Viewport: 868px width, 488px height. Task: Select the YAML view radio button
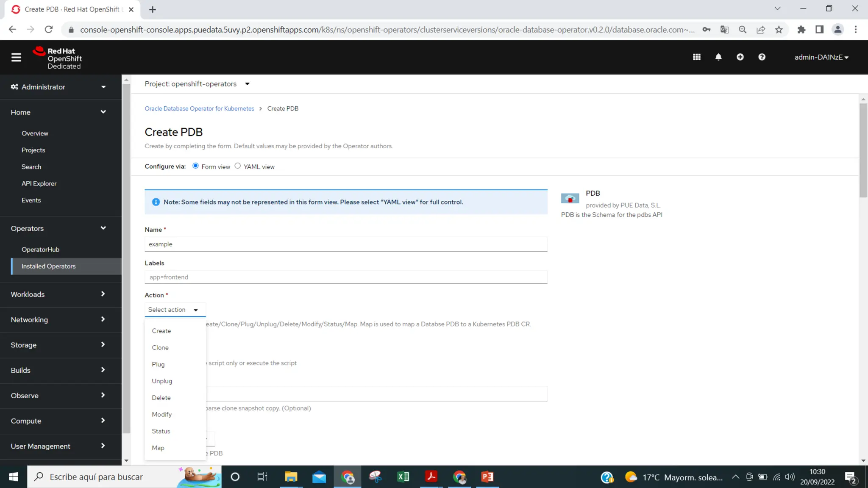[238, 166]
